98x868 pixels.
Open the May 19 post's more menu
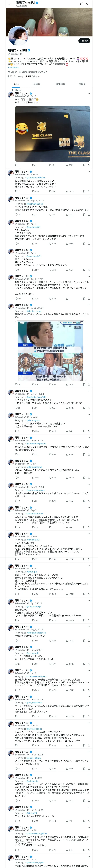click(x=89, y=172)
